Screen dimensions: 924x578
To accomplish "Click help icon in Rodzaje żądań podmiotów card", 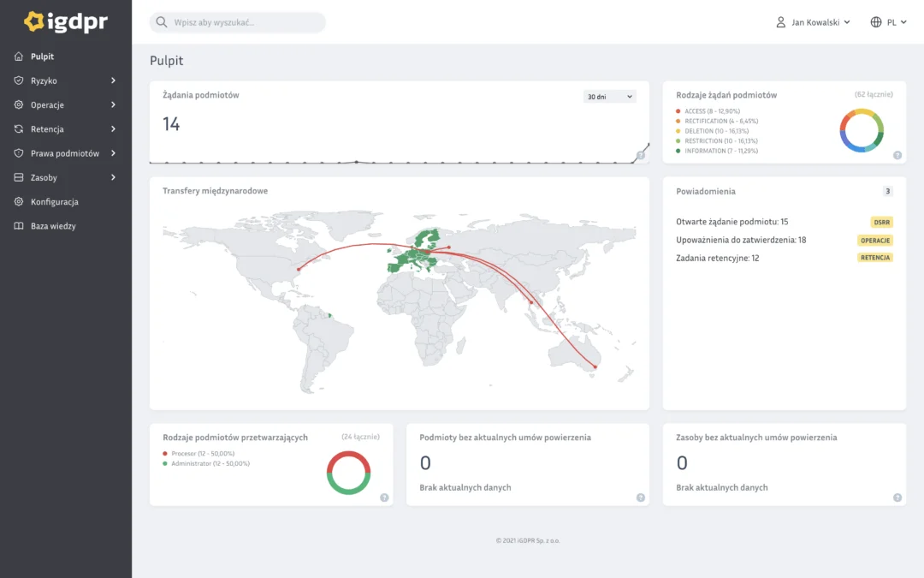I will [x=897, y=155].
